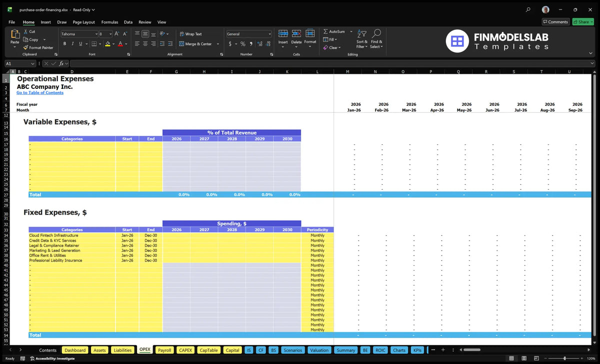This screenshot has height=364, width=600.
Task: Open the Font dialog launcher
Action: click(128, 54)
